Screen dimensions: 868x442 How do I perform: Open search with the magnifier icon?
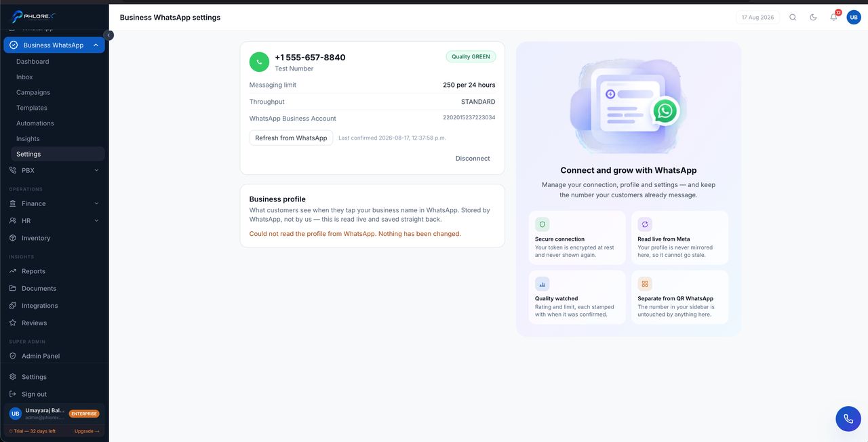click(793, 18)
